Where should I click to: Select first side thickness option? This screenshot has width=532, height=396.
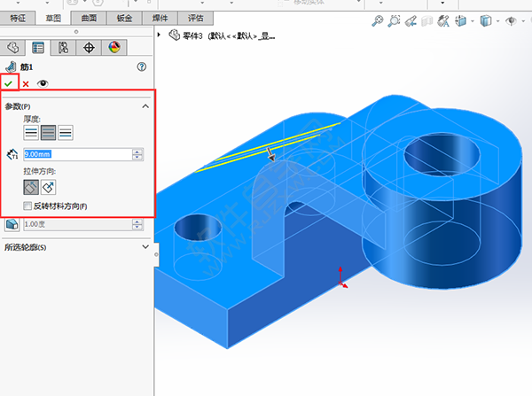31,133
